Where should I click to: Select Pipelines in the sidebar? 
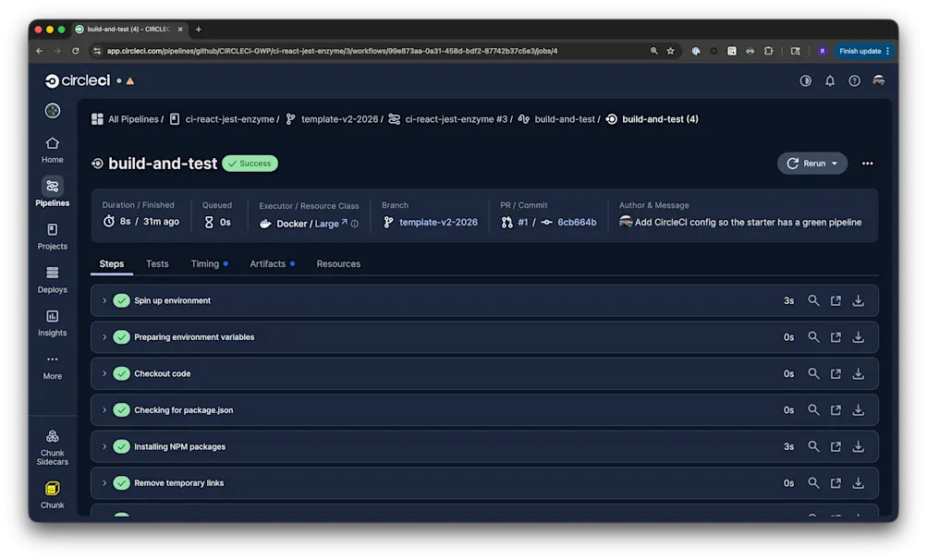click(x=52, y=192)
